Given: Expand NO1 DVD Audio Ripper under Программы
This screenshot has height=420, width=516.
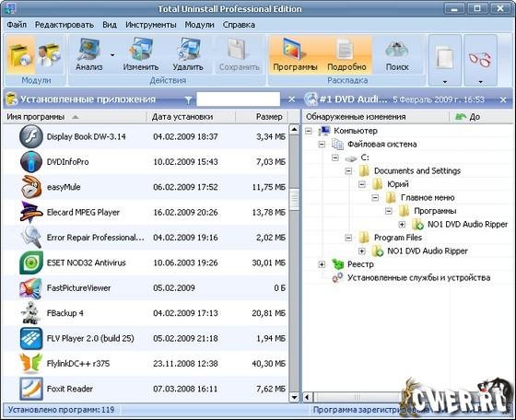Looking at the screenshot, I should pos(402,225).
